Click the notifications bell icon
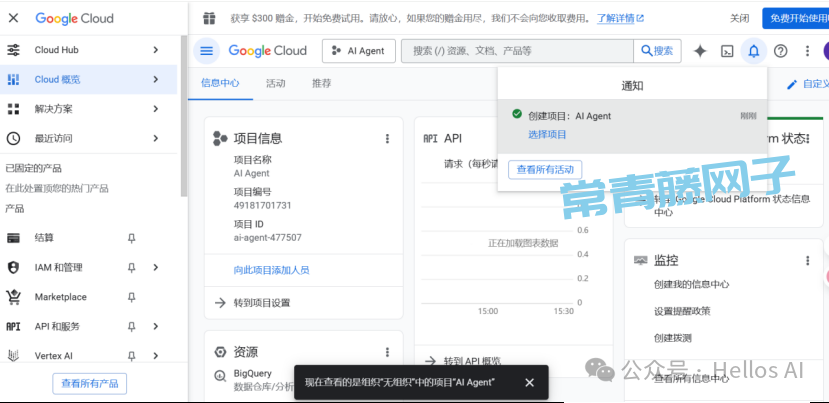 [x=754, y=51]
